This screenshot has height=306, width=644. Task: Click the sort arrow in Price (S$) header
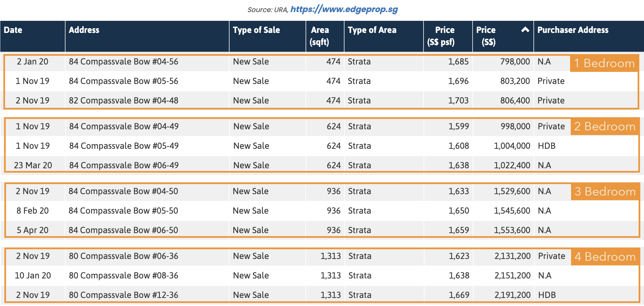click(525, 30)
